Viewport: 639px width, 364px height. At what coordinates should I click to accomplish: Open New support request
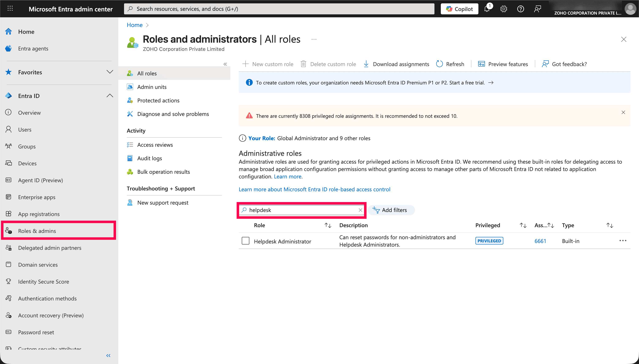coord(163,202)
